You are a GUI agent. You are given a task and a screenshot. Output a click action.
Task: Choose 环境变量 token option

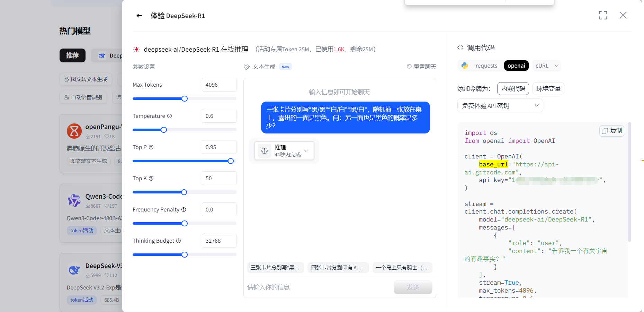[x=548, y=88]
